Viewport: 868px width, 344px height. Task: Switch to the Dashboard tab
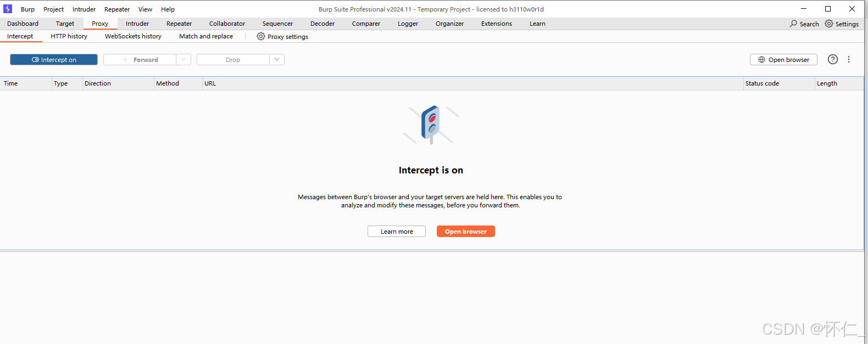point(23,24)
